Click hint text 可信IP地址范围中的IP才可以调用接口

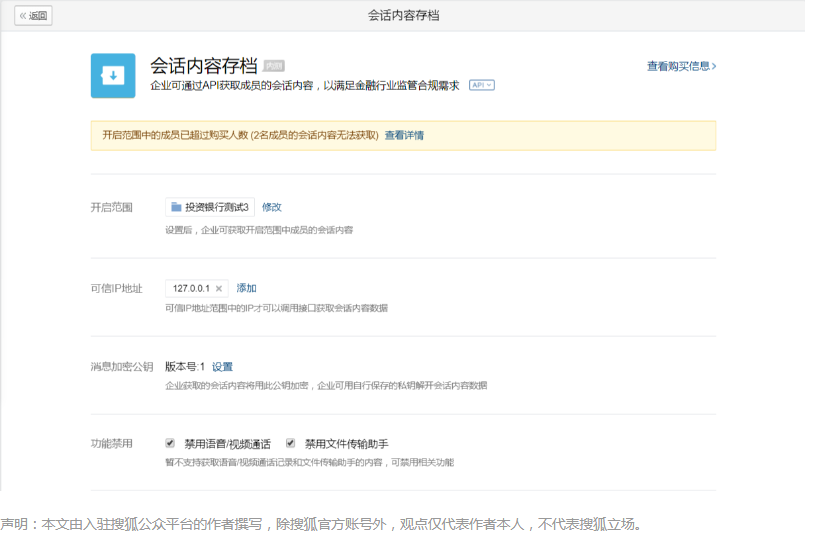tap(276, 308)
